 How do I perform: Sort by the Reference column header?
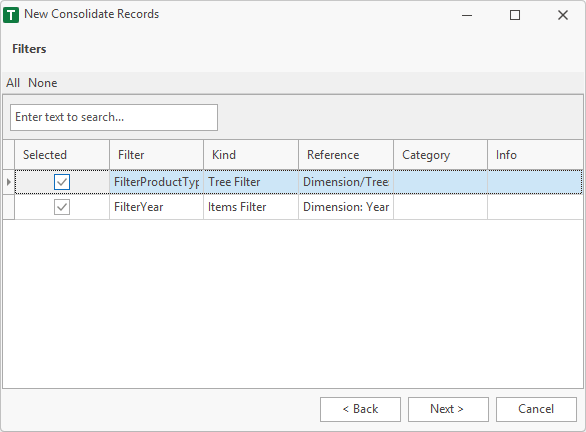click(346, 155)
